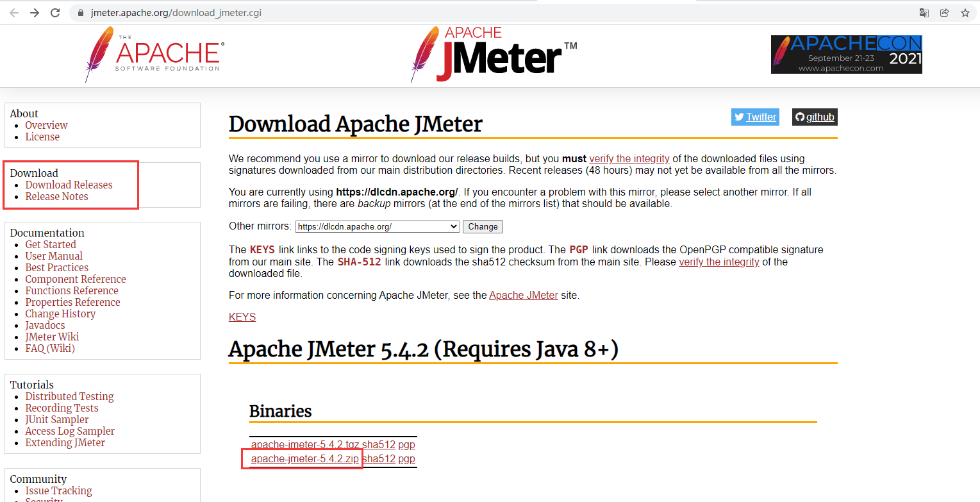Open the Release Notes link
Screen dimensions: 980x502
click(56, 196)
